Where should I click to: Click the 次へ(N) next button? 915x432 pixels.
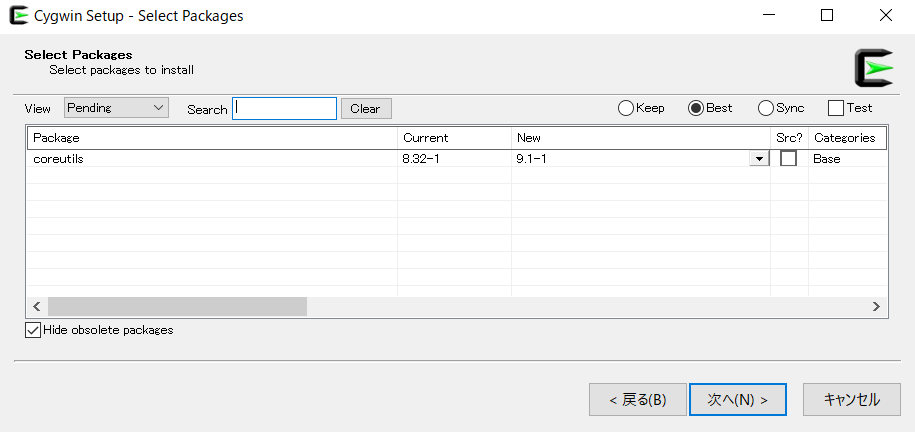[737, 399]
